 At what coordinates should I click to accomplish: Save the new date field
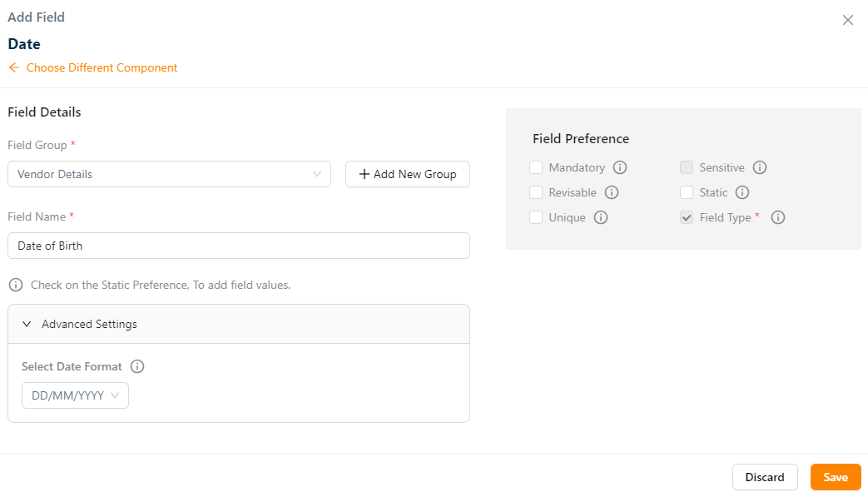click(x=835, y=477)
